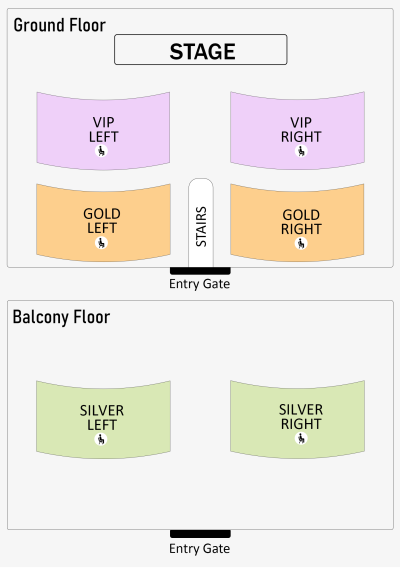The image size is (400, 568).
Task: Click the Balcony Floor heading
Action: (61, 317)
